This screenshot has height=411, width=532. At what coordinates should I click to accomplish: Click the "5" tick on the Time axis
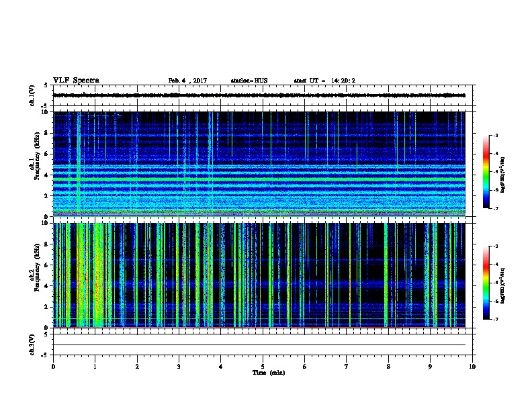(x=263, y=367)
